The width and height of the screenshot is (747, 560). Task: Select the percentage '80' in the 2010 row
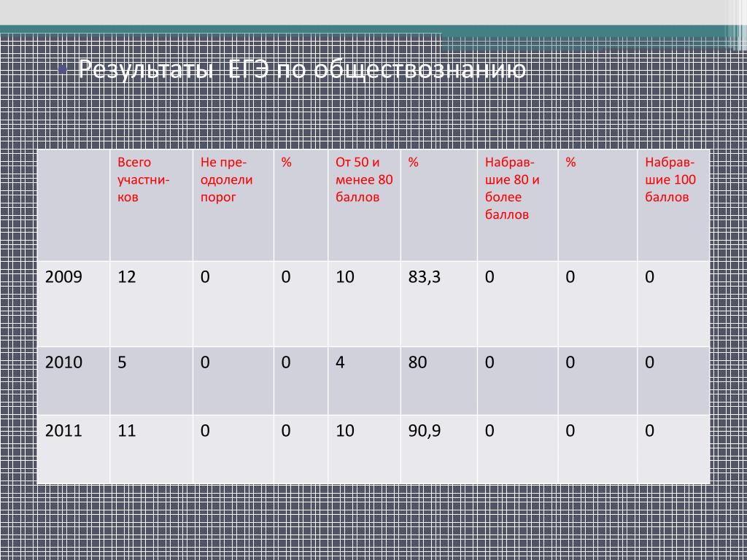click(x=418, y=363)
